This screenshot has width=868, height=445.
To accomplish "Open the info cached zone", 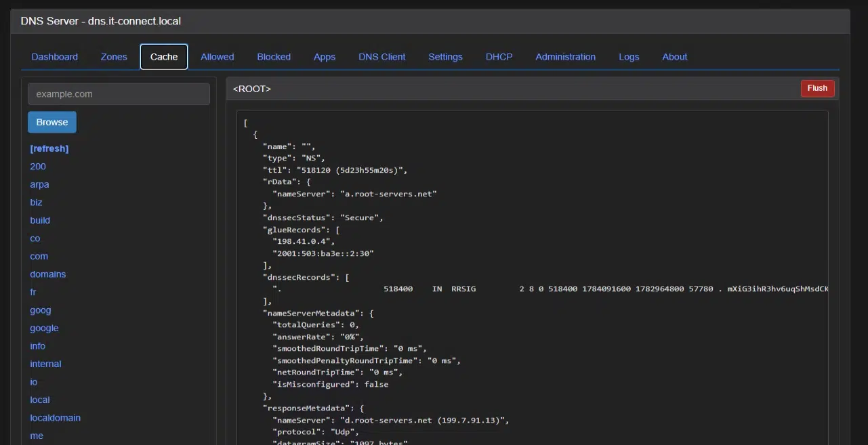I will click(x=38, y=346).
